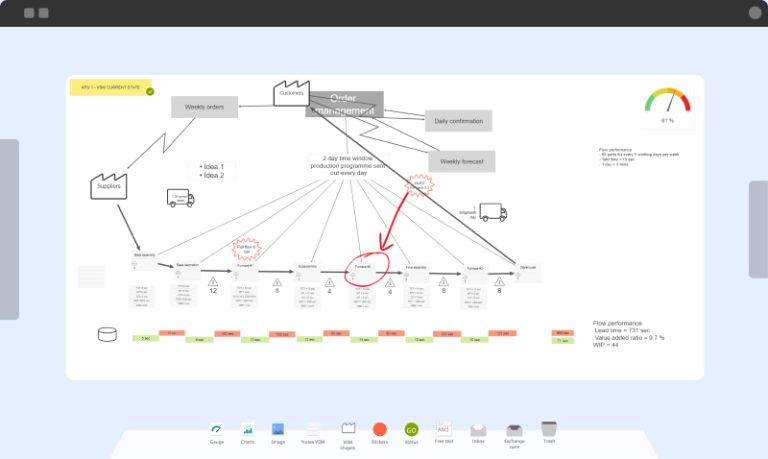Open the Exchange zone tray
The height and width of the screenshot is (459, 768).
tap(514, 430)
